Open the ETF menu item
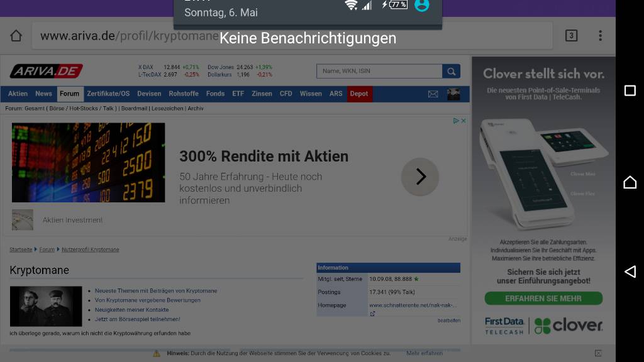This screenshot has width=644, height=362. click(238, 94)
